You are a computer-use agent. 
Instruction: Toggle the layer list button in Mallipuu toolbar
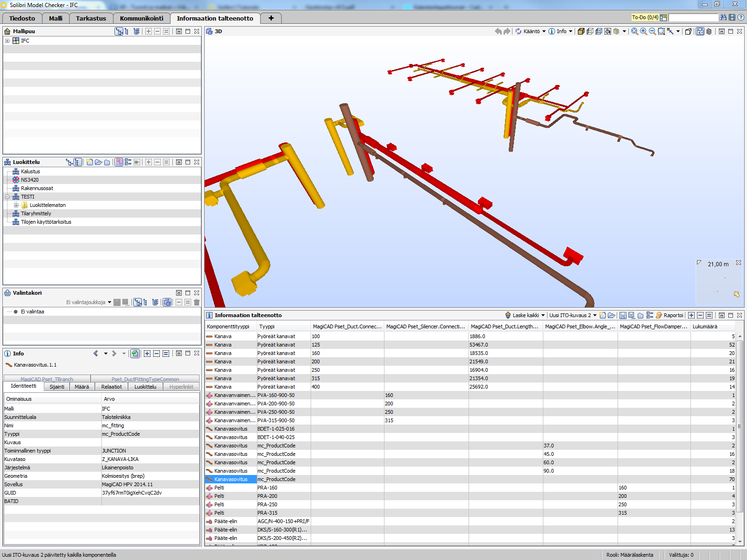[x=136, y=31]
